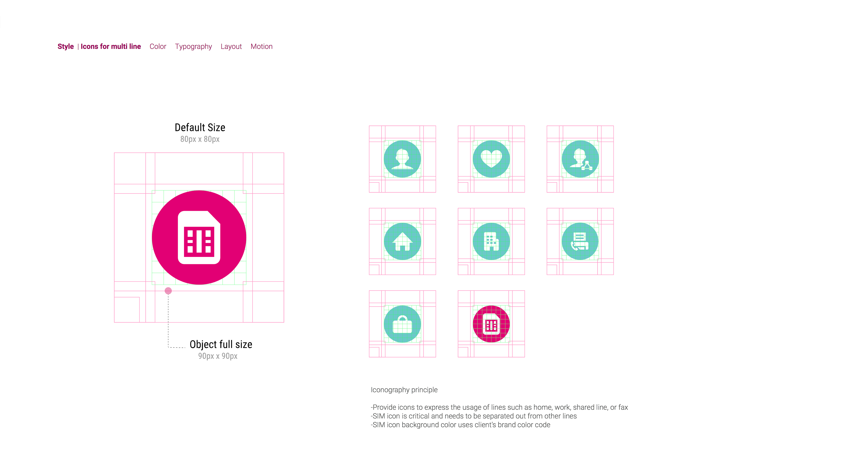Go to the Motion tab
The height and width of the screenshot is (461, 868).
(262, 47)
